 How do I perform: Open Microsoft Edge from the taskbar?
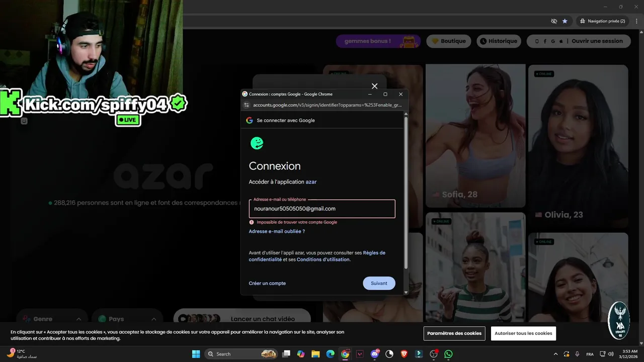coord(330,354)
